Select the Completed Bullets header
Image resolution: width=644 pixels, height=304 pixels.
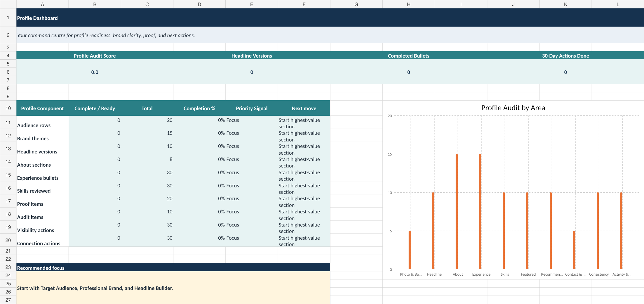(x=408, y=56)
